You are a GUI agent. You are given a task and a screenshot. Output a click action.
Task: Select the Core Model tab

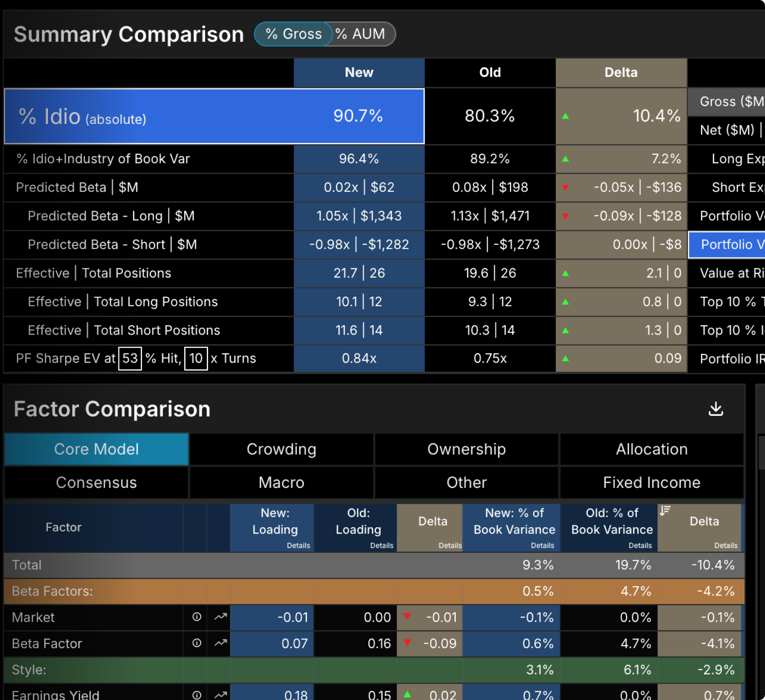pyautogui.click(x=96, y=449)
